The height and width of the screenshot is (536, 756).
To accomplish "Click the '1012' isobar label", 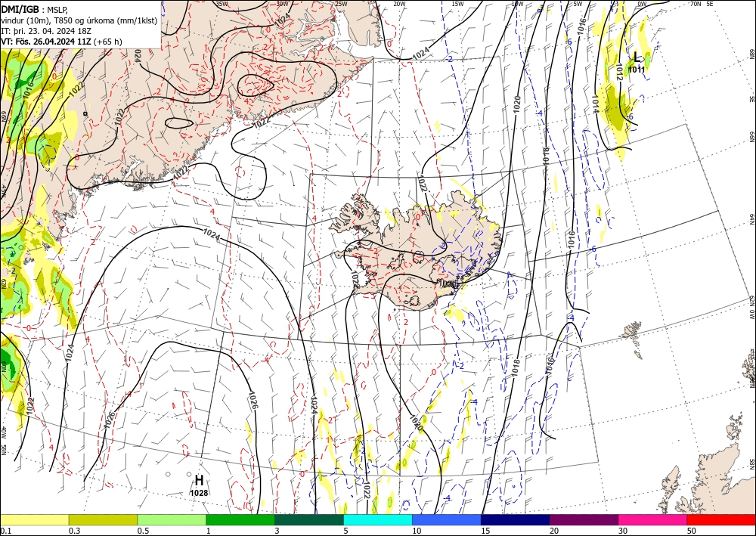I will click(x=619, y=71).
